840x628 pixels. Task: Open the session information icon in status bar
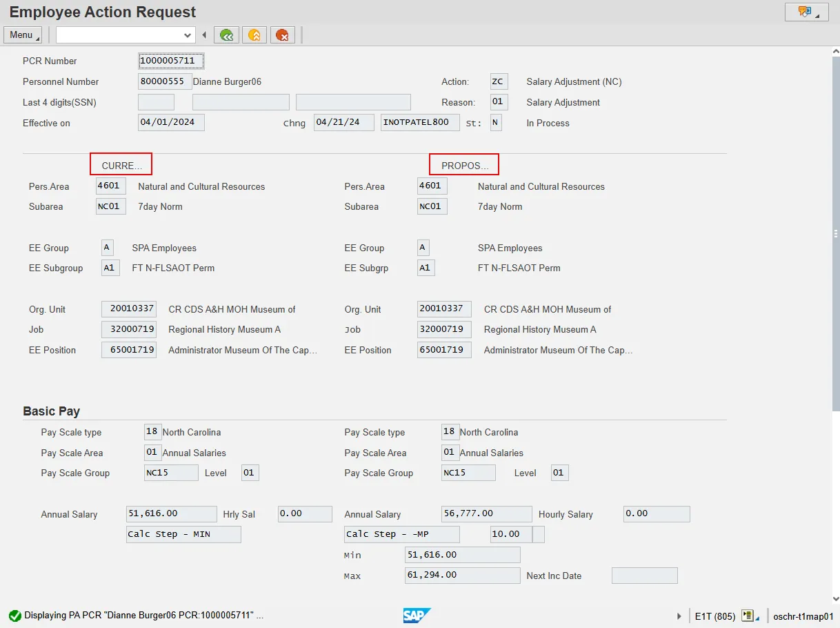[x=749, y=616]
